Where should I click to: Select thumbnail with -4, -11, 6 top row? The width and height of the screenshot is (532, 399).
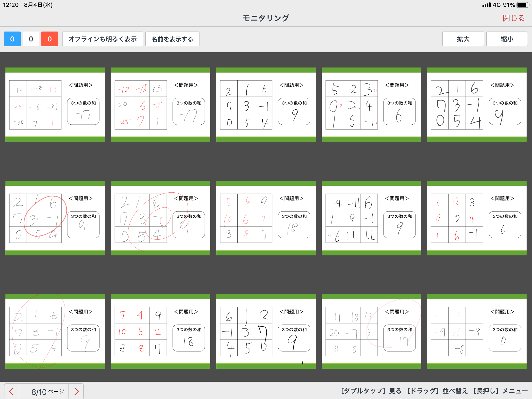click(x=371, y=218)
